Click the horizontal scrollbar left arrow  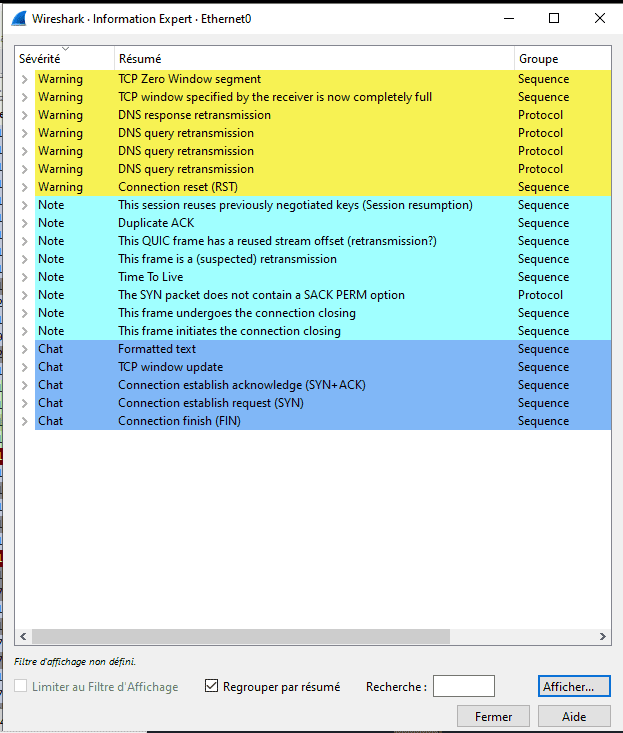tap(23, 636)
